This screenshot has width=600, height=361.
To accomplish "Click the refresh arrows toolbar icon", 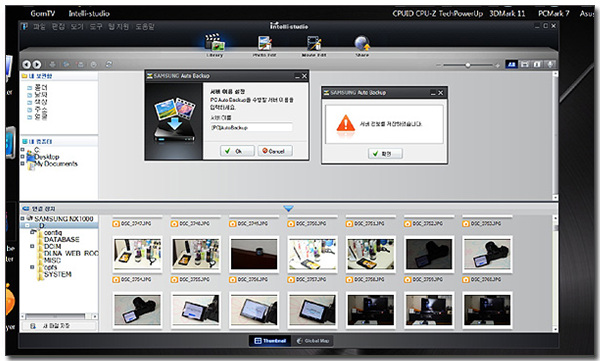I will click(109, 64).
